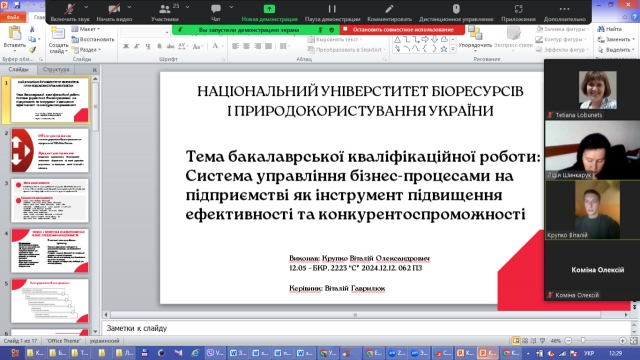Select the 5-point star shape

coord(444,49)
